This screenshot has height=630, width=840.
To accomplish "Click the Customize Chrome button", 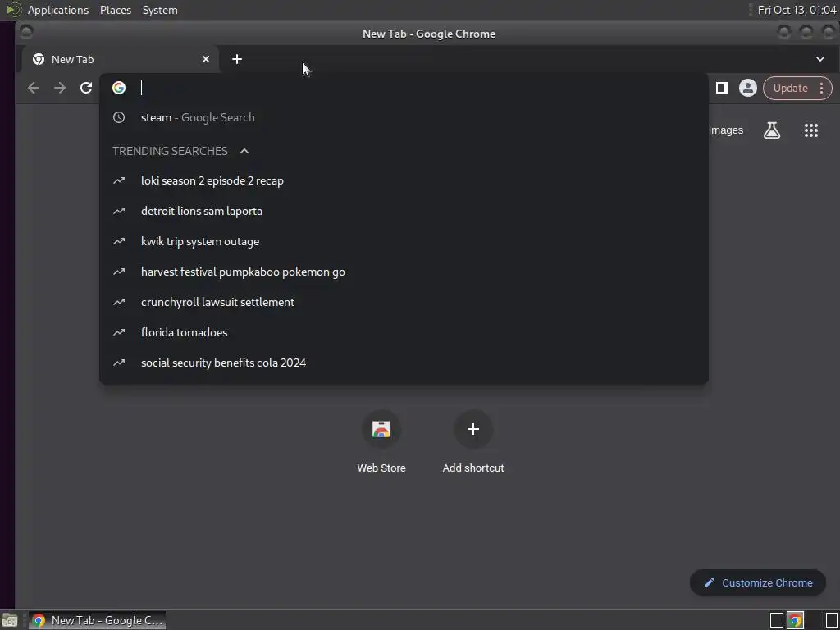I will [x=757, y=583].
